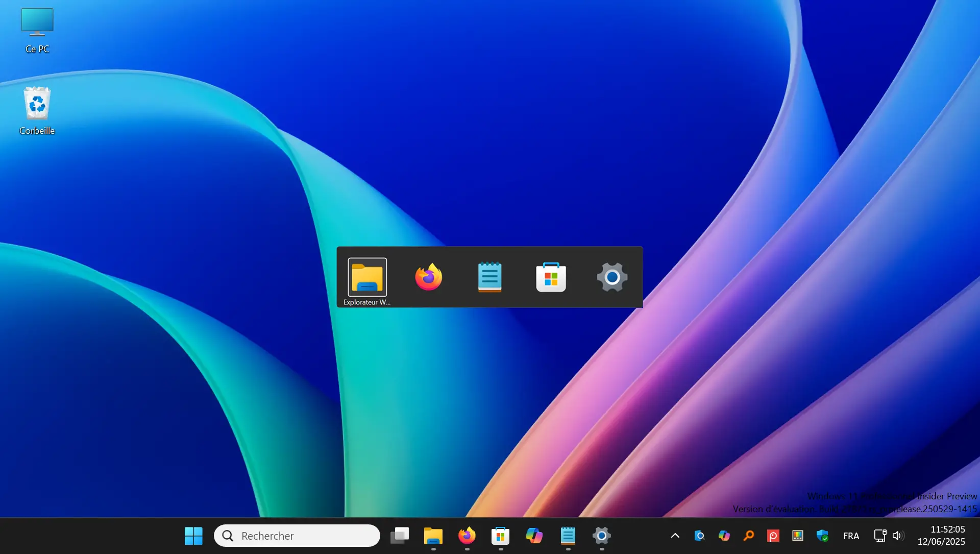This screenshot has height=554, width=980.
Task: Open the network status tray icon
Action: coord(880,536)
